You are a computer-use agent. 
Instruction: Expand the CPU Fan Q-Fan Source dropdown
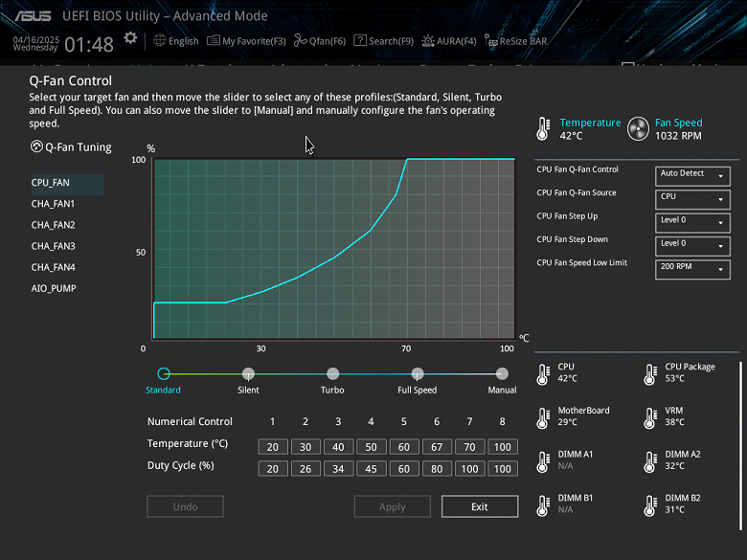pos(692,199)
